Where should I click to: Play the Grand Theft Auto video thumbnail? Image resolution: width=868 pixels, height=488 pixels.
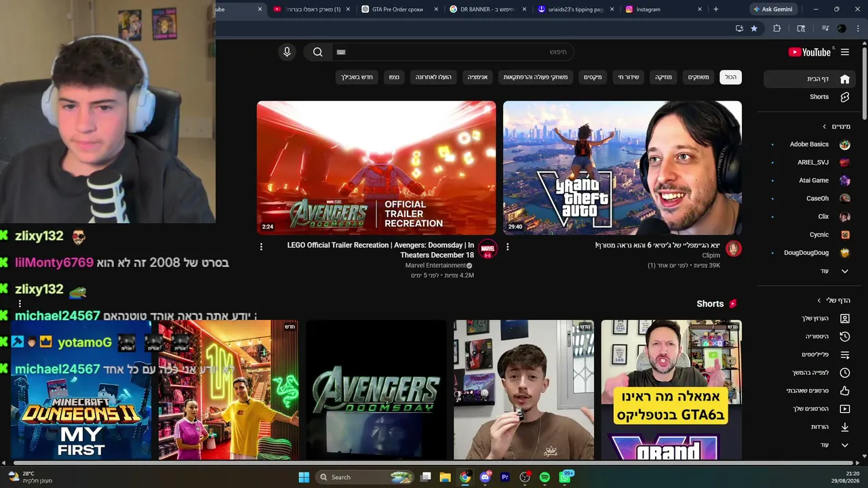pos(623,168)
